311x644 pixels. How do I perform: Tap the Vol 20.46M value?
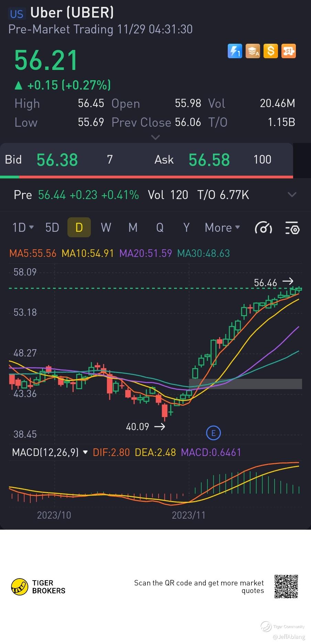click(277, 103)
